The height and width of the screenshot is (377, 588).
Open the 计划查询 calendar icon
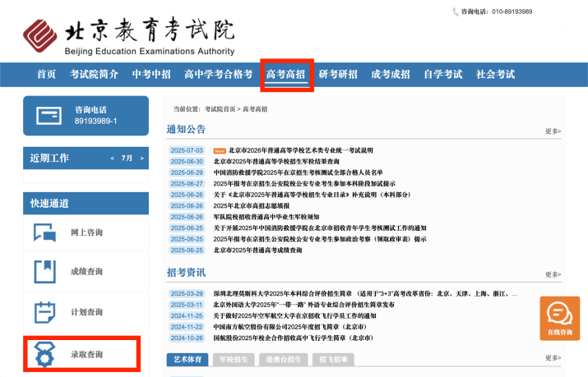tap(44, 312)
